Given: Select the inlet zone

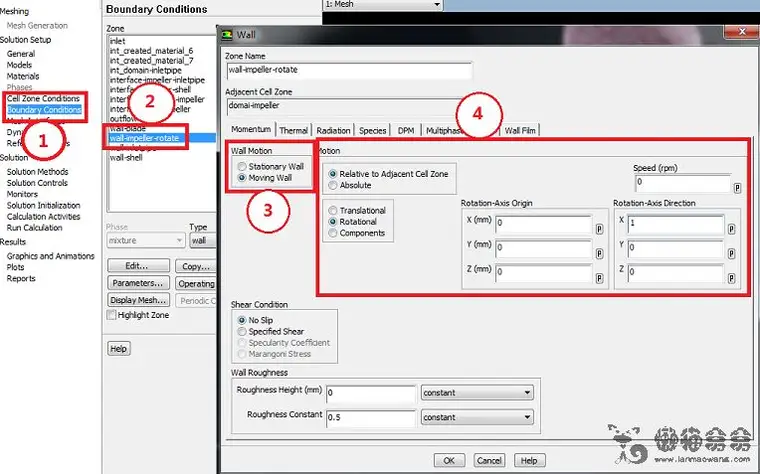Looking at the screenshot, I should point(117,41).
